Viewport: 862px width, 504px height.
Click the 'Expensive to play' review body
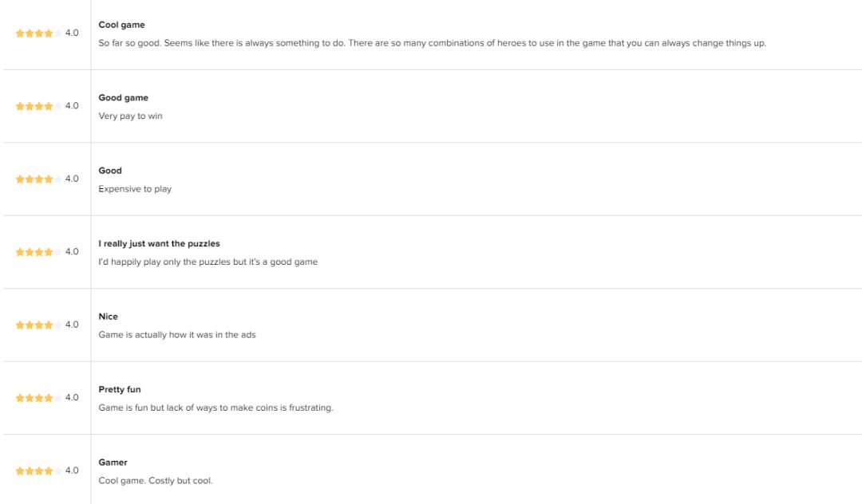coord(135,189)
